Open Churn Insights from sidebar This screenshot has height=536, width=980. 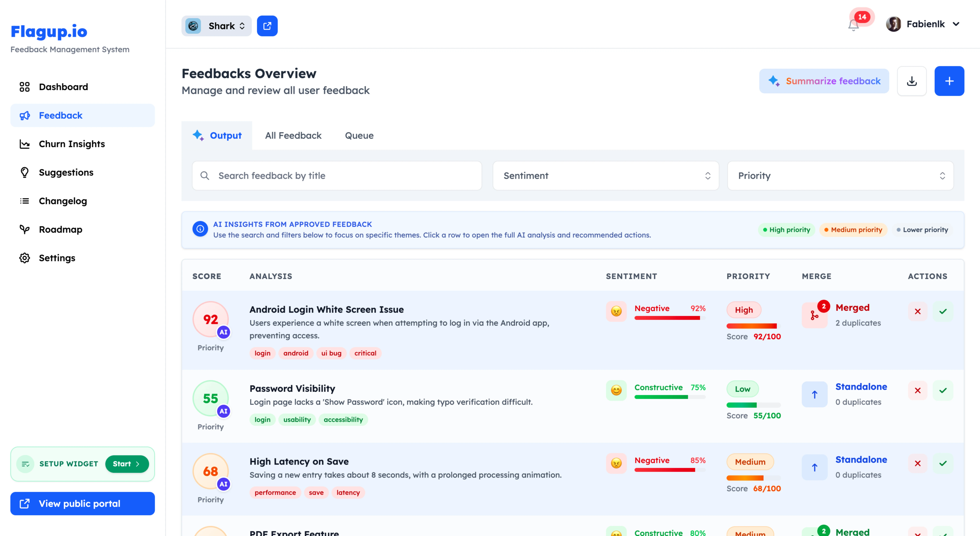coord(71,144)
